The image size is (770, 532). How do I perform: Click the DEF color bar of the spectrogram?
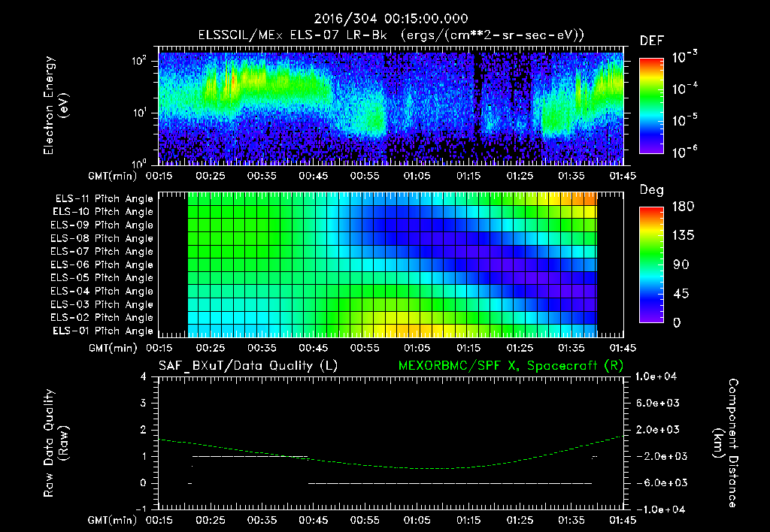(651, 106)
